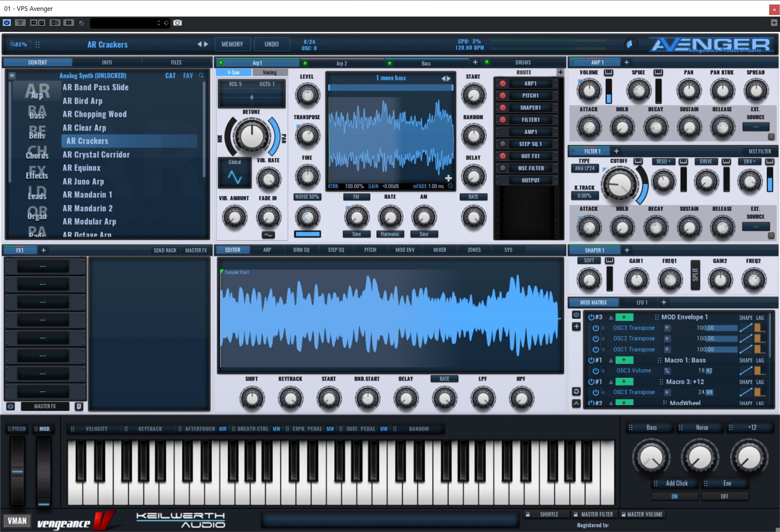
Task: Toggle the MST.FILTER route enable LED
Action: click(x=503, y=168)
